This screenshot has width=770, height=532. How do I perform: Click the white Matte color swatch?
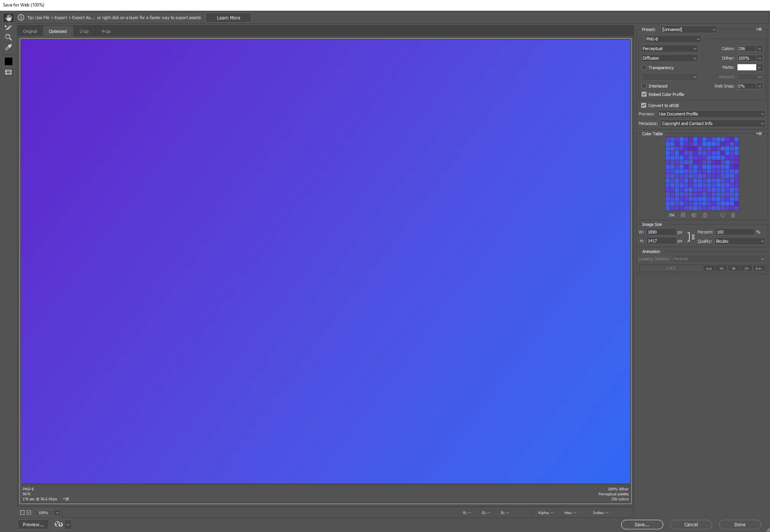click(x=747, y=68)
